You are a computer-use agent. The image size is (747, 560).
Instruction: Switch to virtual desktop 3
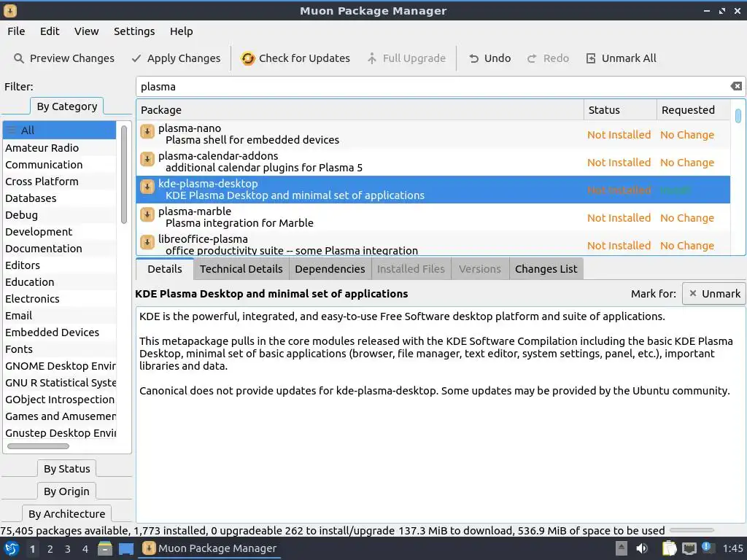click(68, 549)
